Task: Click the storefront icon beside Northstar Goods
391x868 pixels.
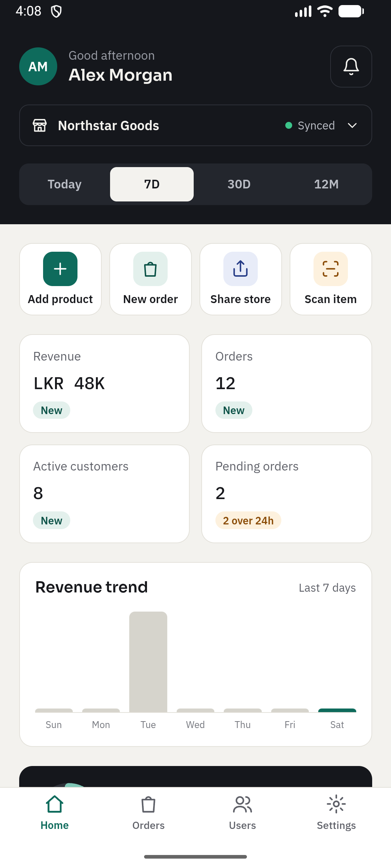Action: point(40,125)
